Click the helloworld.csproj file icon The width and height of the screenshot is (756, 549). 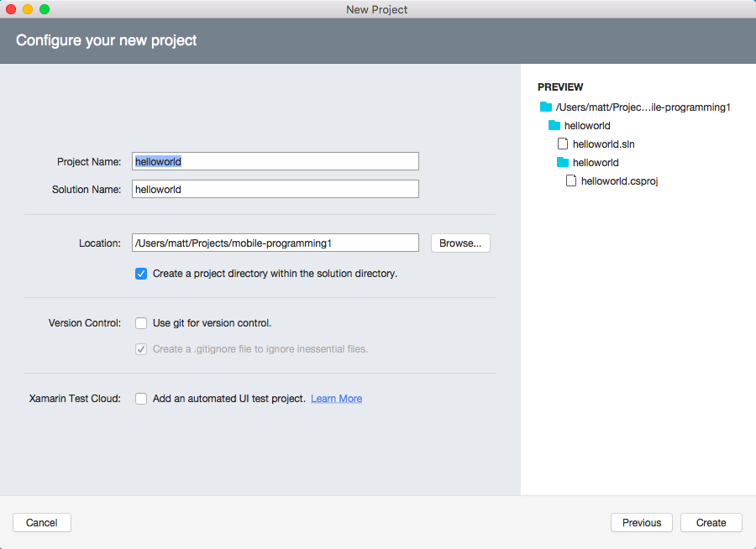click(571, 180)
